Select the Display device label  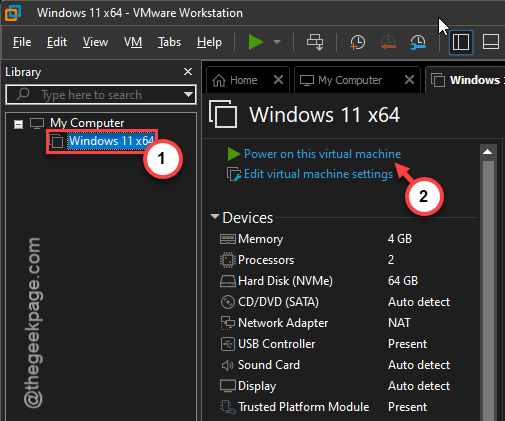click(257, 386)
